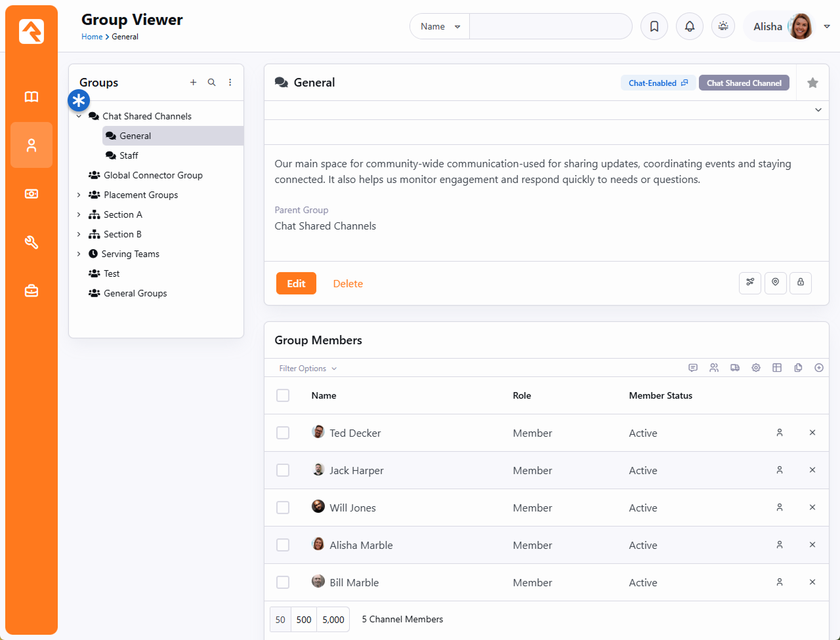Select the Alisha Marble row checkbox
The image size is (840, 640).
[283, 545]
